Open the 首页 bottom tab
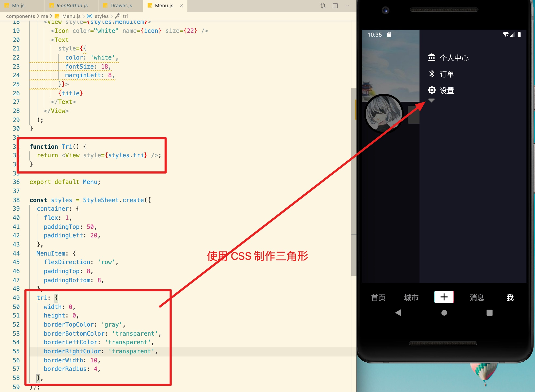 [378, 297]
